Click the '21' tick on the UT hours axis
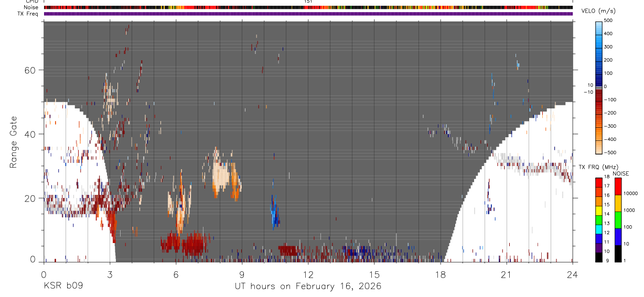The width and height of the screenshot is (644, 297). 507,274
